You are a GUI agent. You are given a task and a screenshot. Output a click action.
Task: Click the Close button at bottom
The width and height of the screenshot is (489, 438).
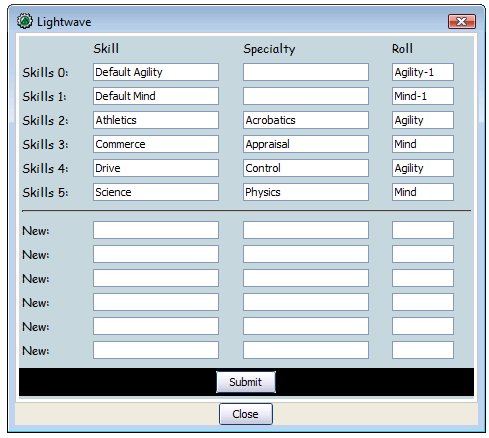(x=246, y=414)
